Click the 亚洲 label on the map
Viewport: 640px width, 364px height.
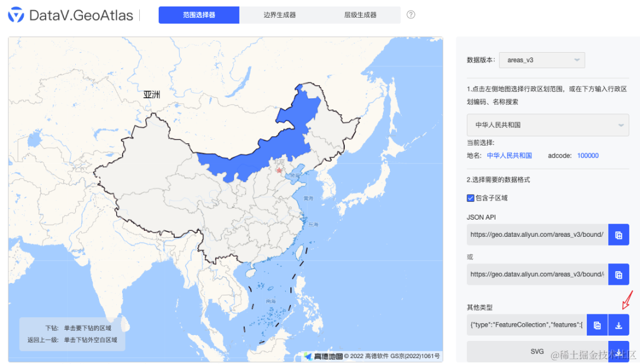click(x=152, y=95)
